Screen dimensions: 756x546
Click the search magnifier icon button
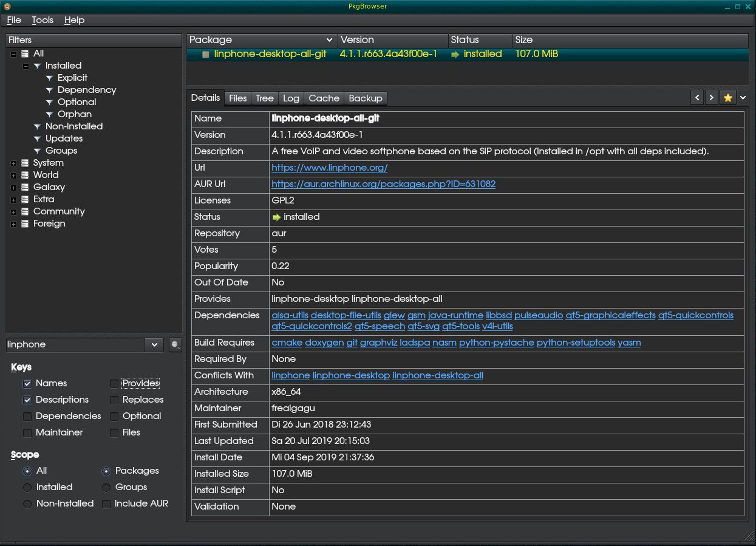point(175,345)
